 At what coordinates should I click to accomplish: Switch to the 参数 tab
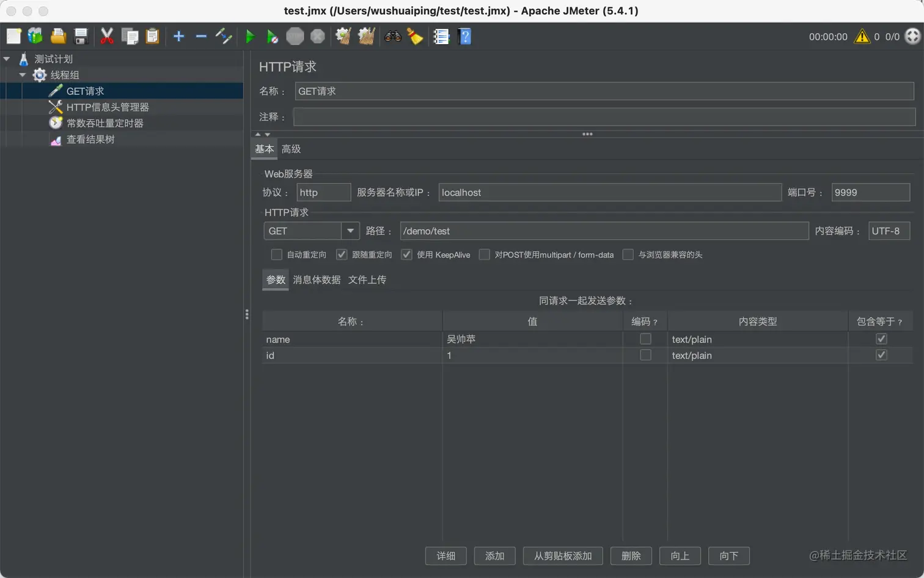coord(276,280)
